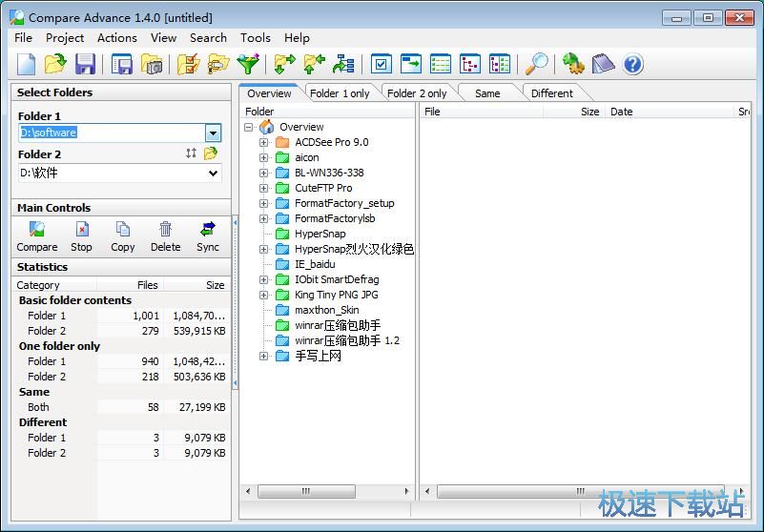This screenshot has width=764, height=532.
Task: Open the Search menu
Action: (208, 38)
